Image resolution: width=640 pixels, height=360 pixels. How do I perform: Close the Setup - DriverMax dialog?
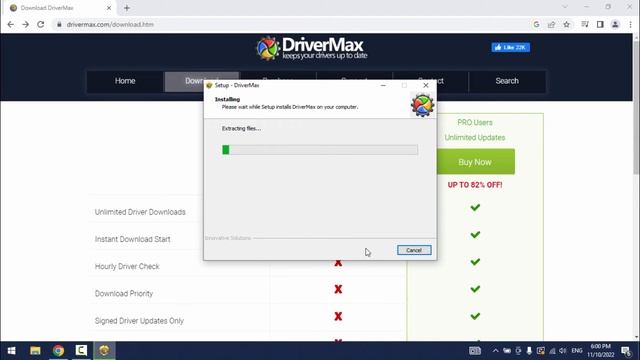426,85
